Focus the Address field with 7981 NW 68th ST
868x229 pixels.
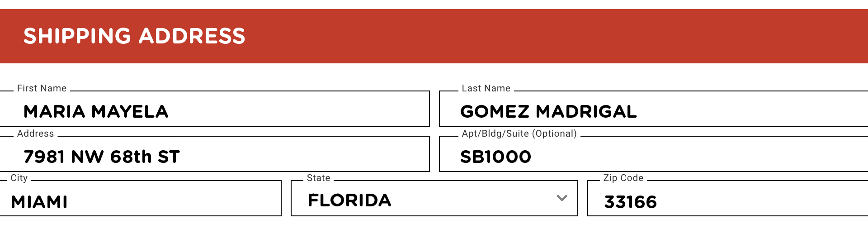click(x=215, y=154)
